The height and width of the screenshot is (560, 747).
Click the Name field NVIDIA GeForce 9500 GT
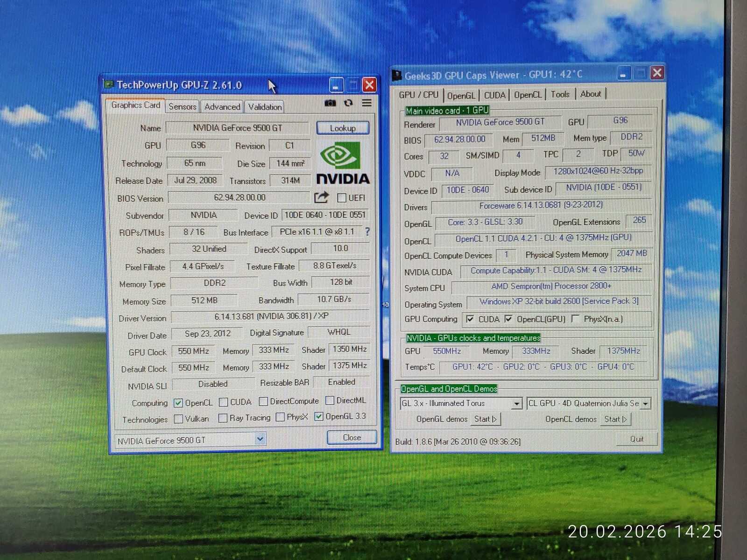click(238, 128)
